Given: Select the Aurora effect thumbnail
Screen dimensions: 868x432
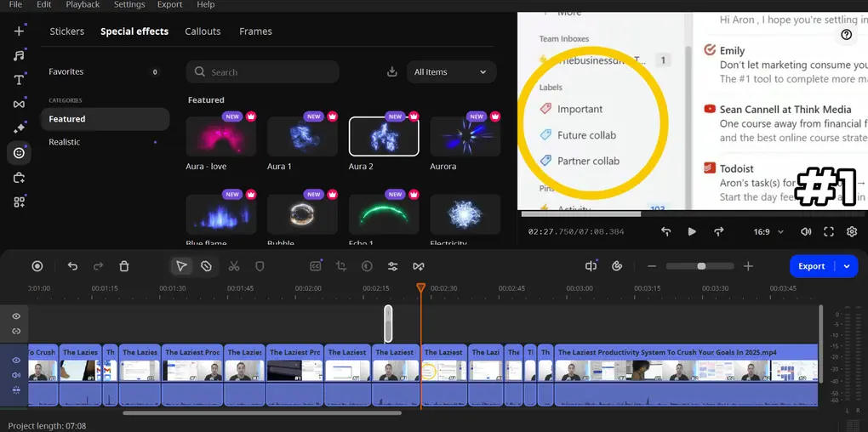Looking at the screenshot, I should pos(465,136).
